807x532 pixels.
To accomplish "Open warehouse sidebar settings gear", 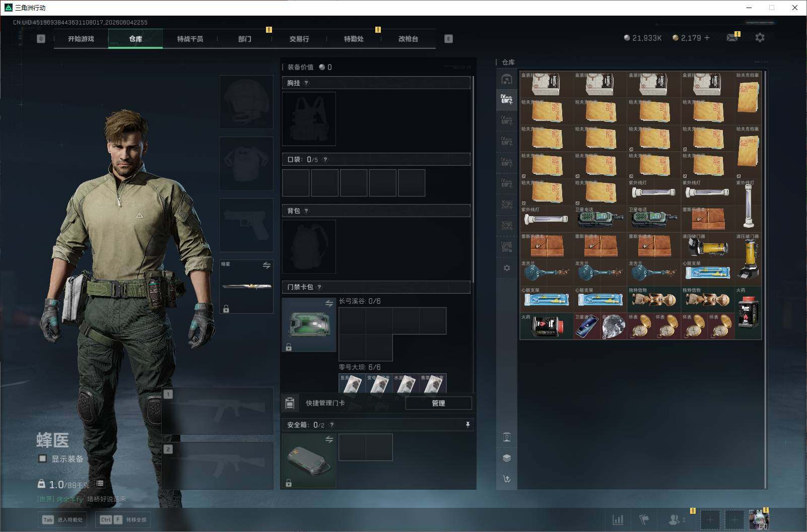I will (x=507, y=268).
